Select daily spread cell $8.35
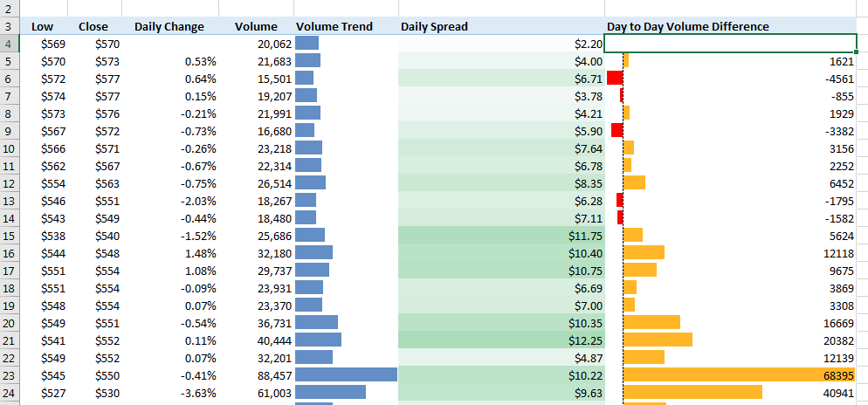868x405 pixels. click(x=501, y=183)
